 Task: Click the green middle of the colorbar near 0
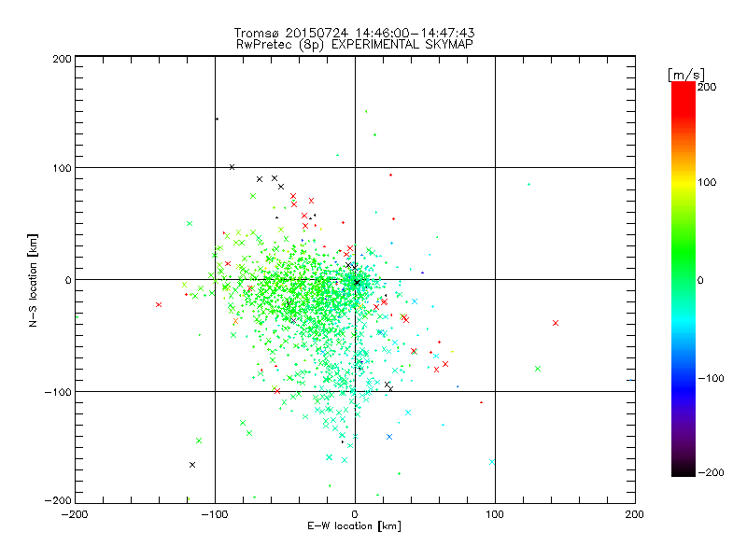click(684, 279)
